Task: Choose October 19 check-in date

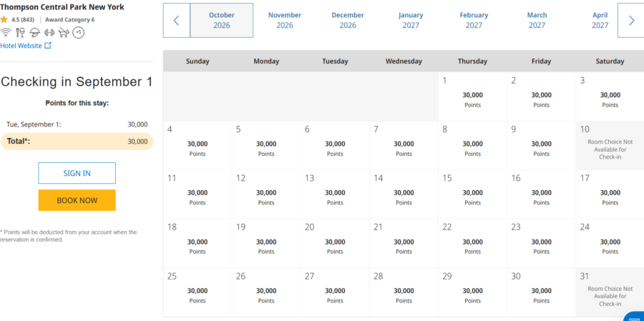Action: point(266,243)
